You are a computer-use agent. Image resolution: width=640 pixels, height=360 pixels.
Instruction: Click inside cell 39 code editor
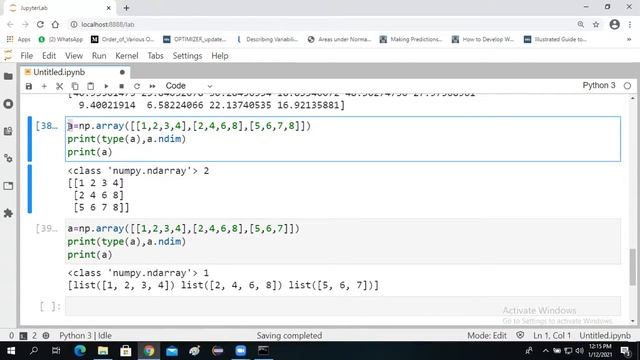(x=343, y=241)
